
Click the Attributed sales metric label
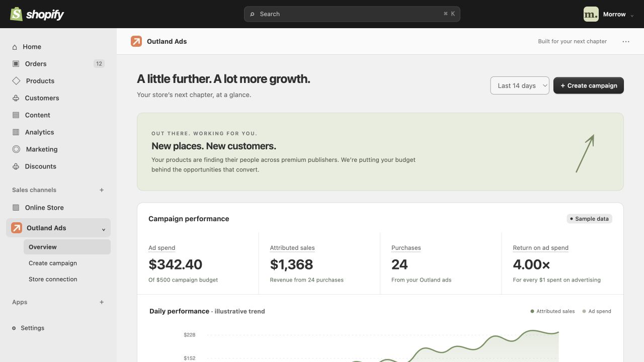pyautogui.click(x=292, y=248)
